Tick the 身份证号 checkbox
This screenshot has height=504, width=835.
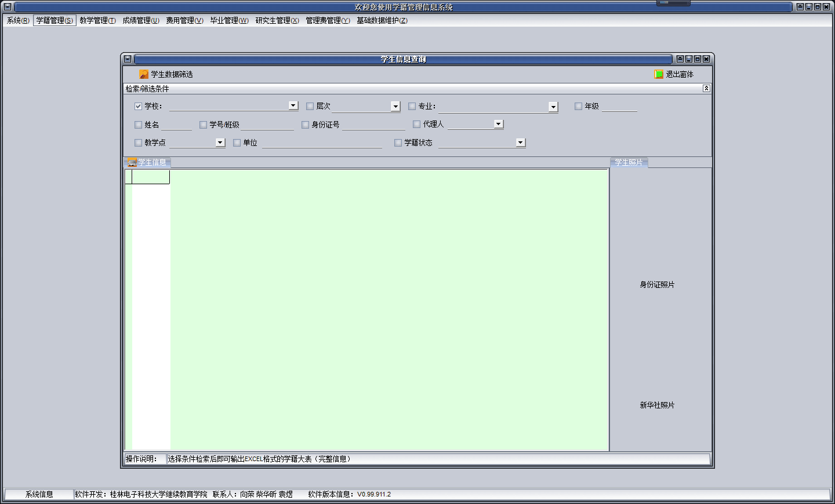click(x=305, y=125)
